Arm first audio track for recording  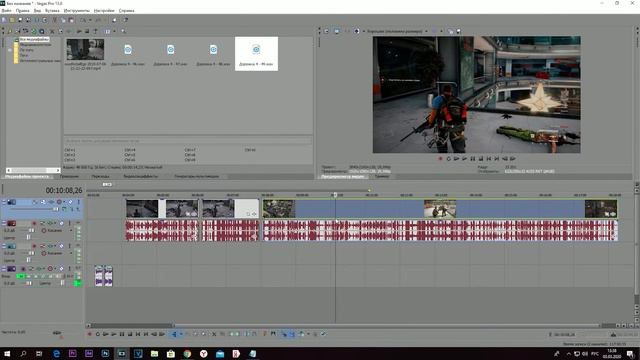[34, 223]
